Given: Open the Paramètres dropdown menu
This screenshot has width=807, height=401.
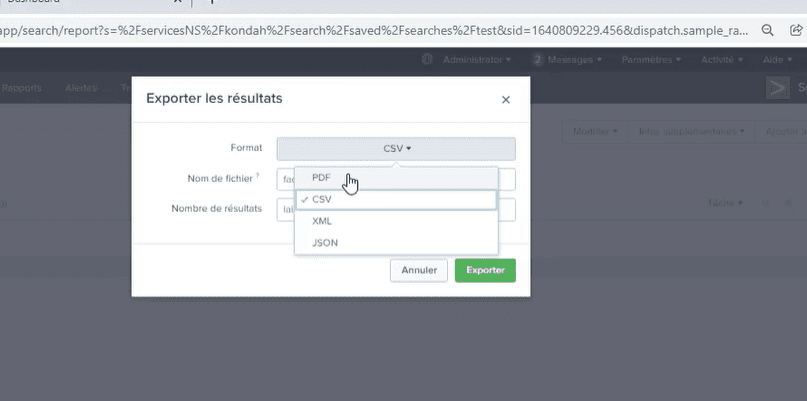Looking at the screenshot, I should (x=651, y=60).
